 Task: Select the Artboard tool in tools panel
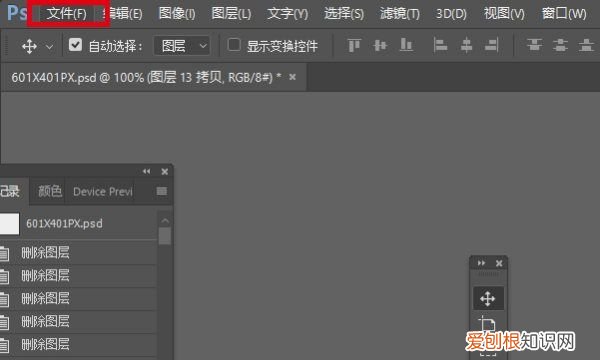488,324
